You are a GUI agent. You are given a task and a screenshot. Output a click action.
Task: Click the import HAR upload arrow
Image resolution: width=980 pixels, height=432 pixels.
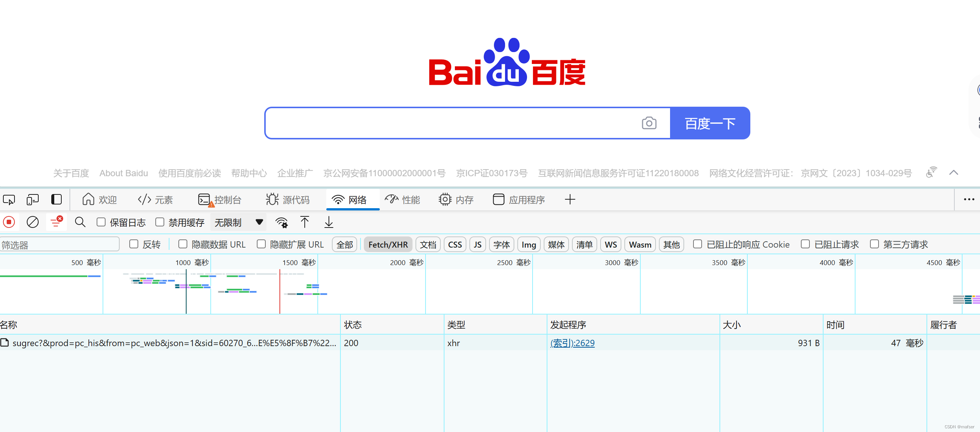[305, 222]
